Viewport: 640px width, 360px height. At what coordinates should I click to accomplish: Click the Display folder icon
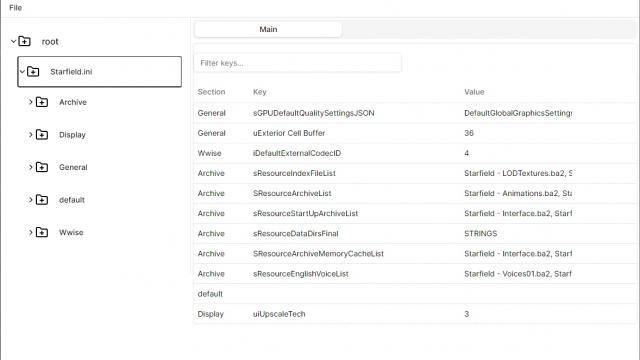(42, 135)
